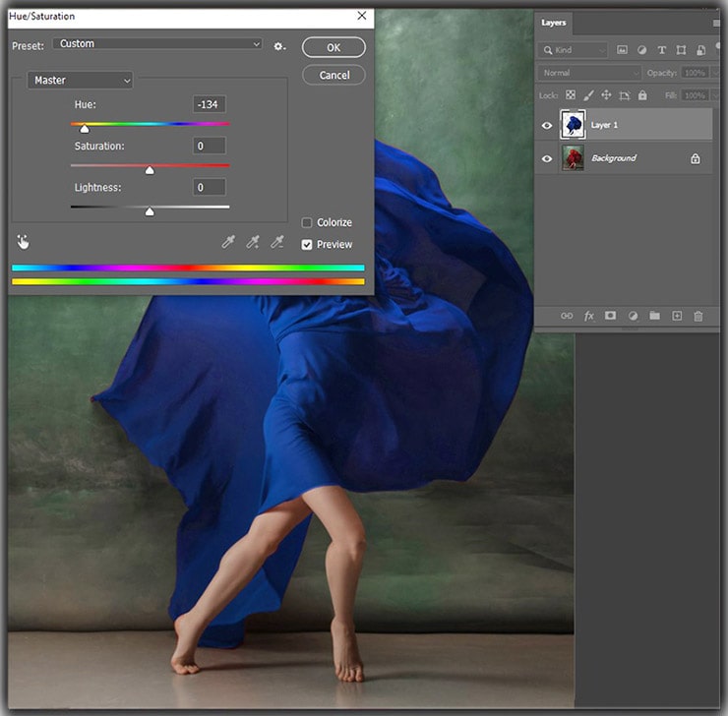Switch to the Layers tab
Image resolution: width=728 pixels, height=716 pixels.
pos(554,23)
